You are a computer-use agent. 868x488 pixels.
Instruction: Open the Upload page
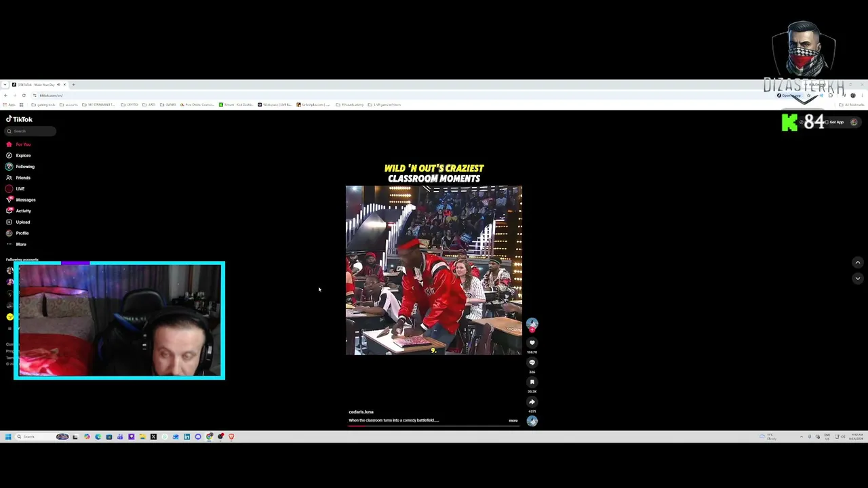pos(18,222)
